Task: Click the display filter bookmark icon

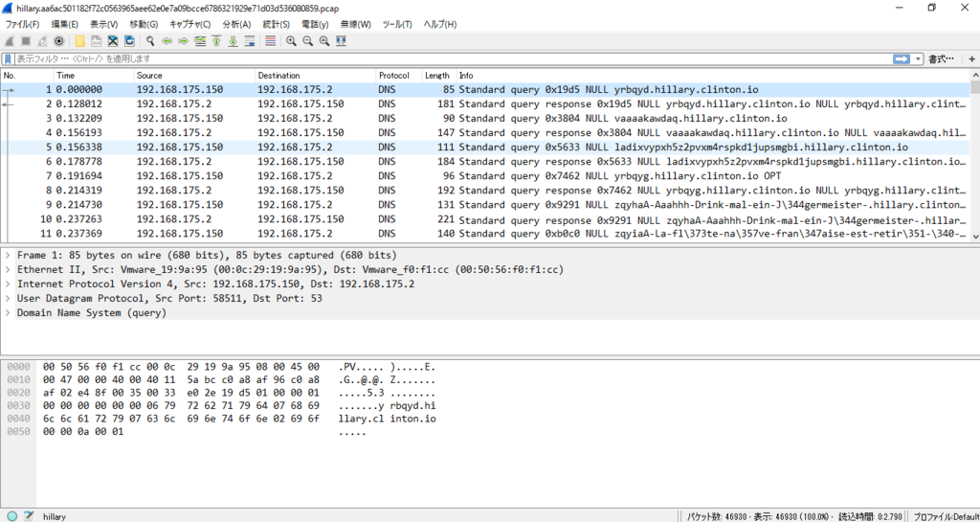Action: pyautogui.click(x=8, y=58)
